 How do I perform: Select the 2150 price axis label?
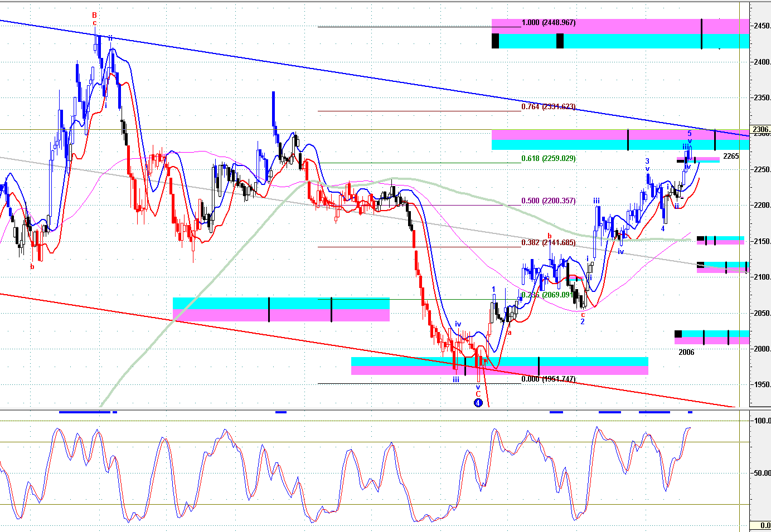tap(762, 242)
